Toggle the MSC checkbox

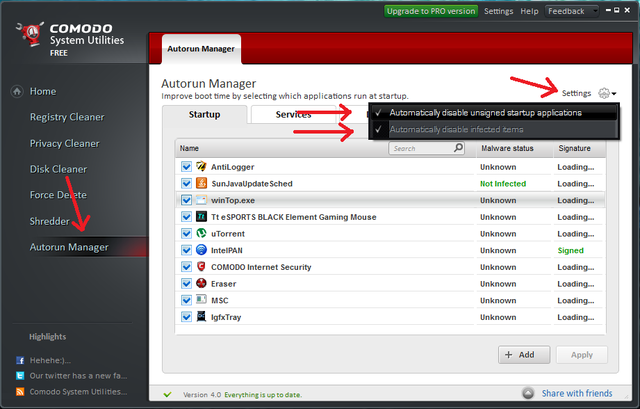[x=187, y=300]
